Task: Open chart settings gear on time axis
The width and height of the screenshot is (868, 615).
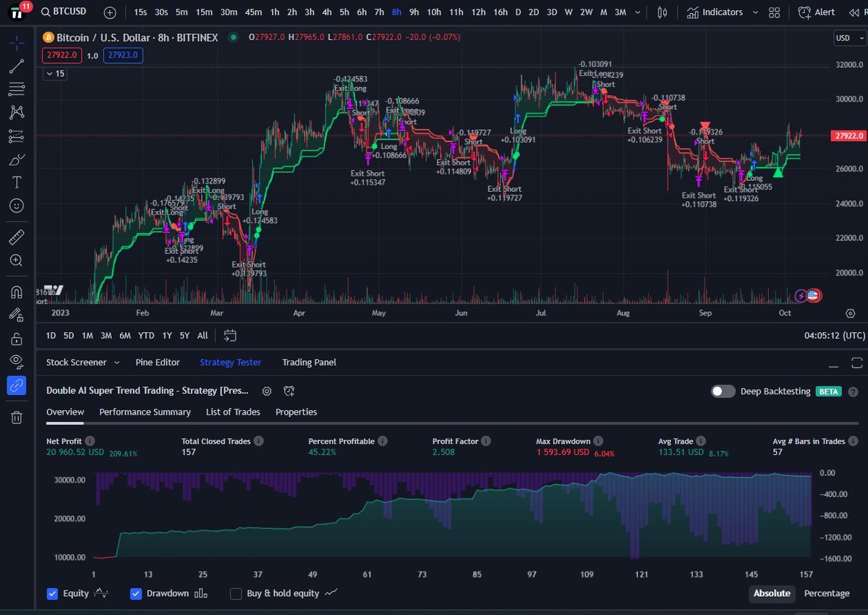Action: [851, 313]
